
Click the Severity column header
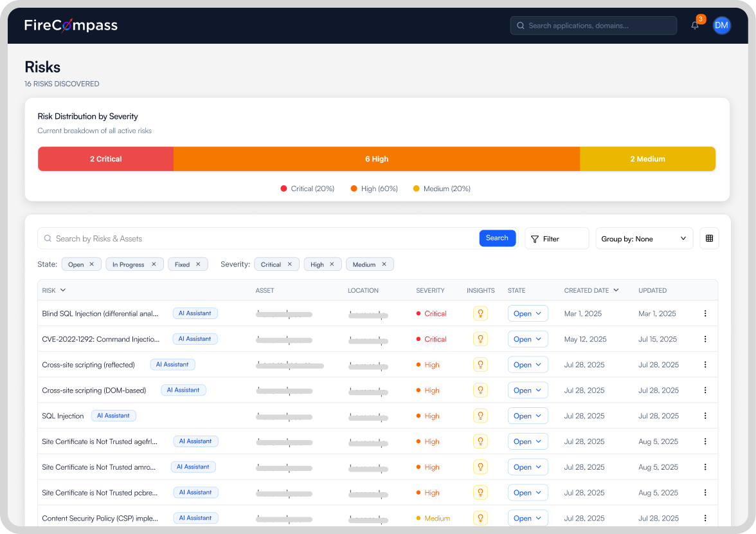pyautogui.click(x=430, y=291)
